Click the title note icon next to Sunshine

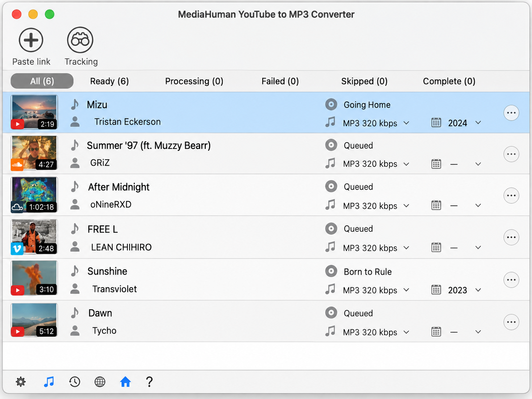coord(75,271)
